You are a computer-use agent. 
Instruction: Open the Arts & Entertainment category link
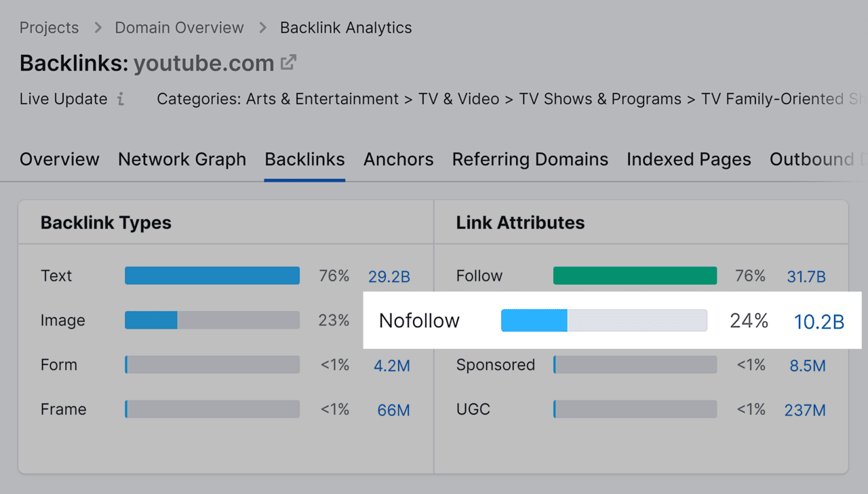pos(321,99)
